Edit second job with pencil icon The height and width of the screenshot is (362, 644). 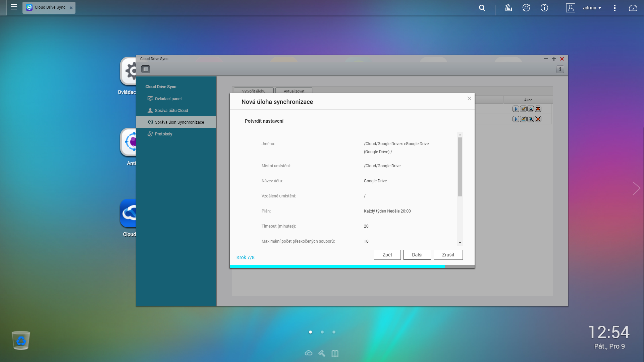pos(523,119)
